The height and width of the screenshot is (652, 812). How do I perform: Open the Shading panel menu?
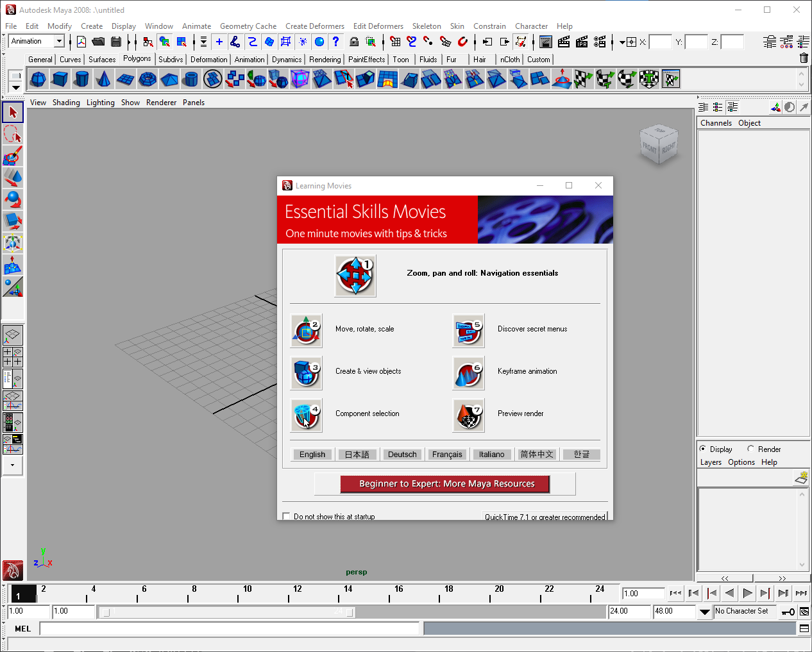66,103
